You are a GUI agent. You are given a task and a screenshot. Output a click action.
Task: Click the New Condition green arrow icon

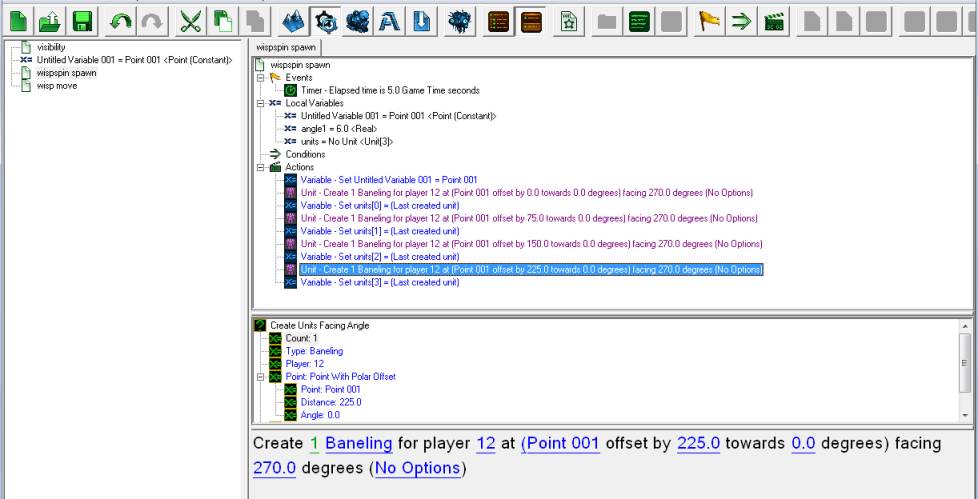[741, 20]
